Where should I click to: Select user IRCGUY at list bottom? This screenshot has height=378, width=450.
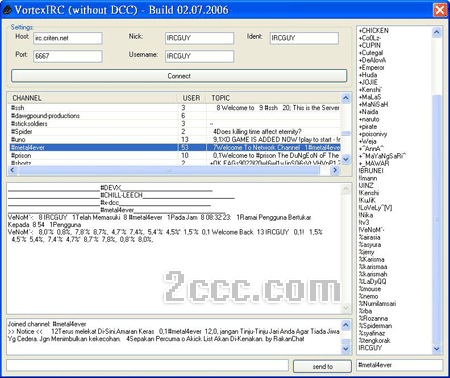pos(370,348)
